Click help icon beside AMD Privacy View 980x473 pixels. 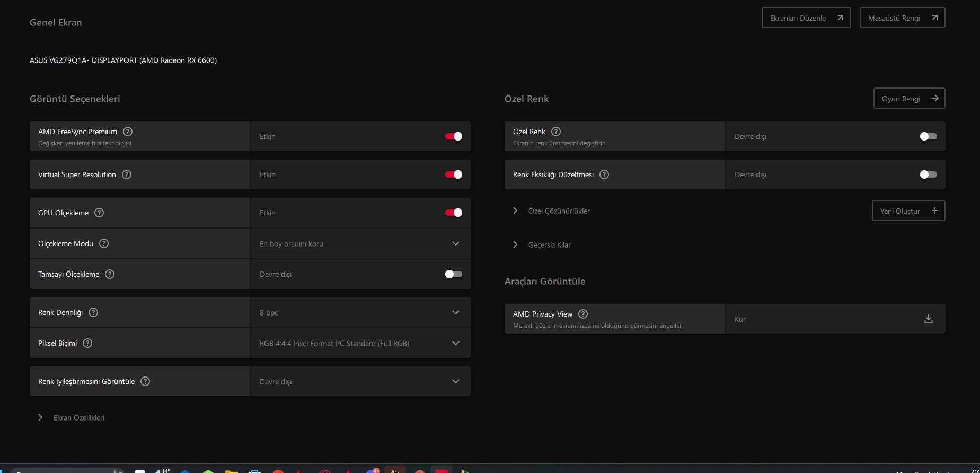[x=583, y=314]
